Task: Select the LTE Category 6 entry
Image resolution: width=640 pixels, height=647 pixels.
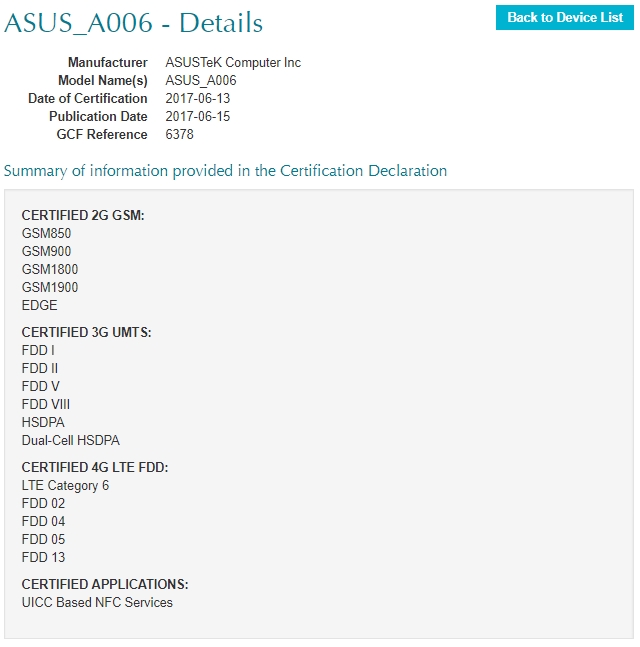Action: pyautogui.click(x=65, y=486)
